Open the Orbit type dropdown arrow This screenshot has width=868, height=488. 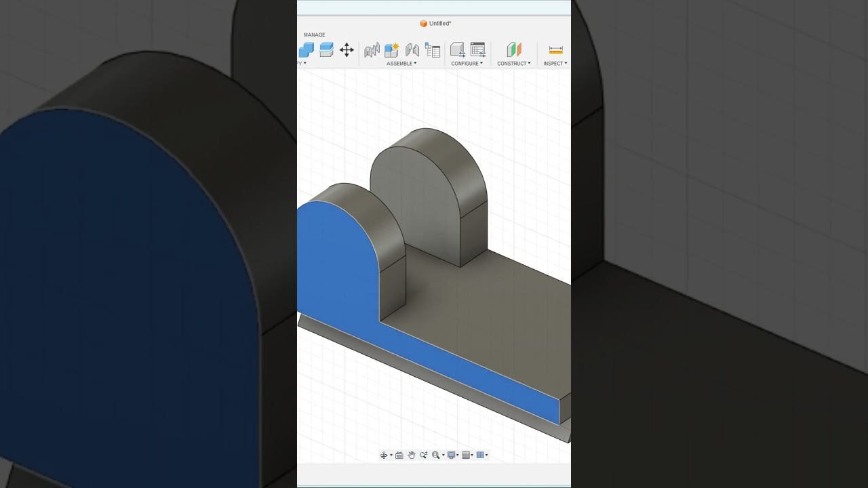pyautogui.click(x=391, y=455)
